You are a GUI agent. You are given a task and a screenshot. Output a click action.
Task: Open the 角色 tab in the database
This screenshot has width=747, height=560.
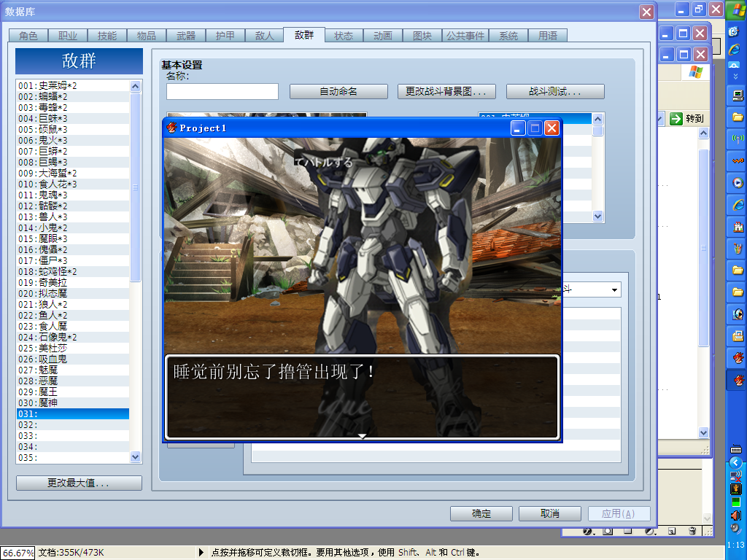28,36
